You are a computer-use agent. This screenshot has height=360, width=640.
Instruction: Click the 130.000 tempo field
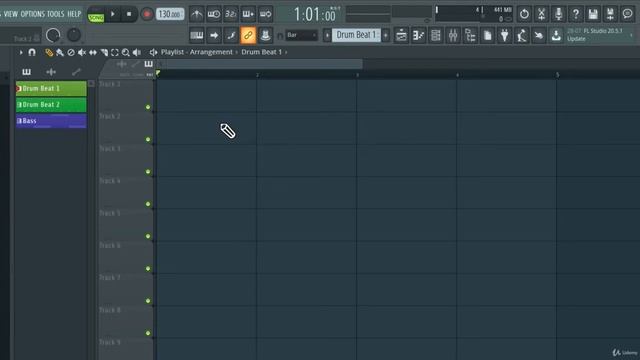click(169, 14)
